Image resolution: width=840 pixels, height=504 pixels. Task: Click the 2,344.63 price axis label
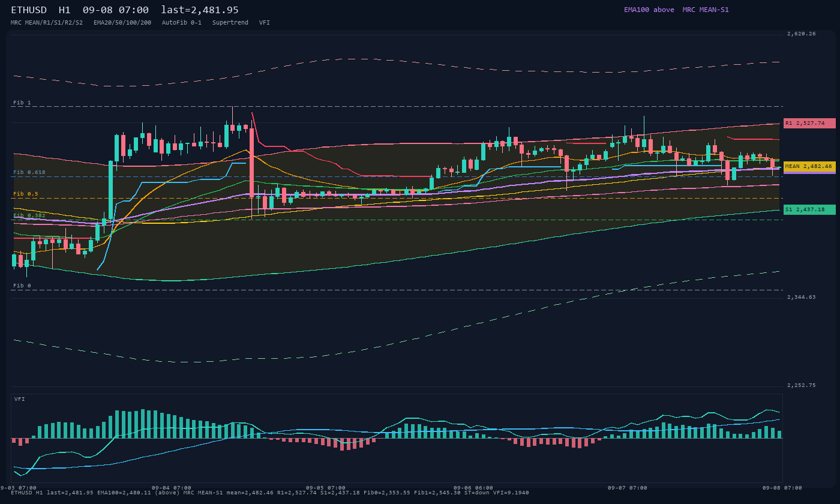pos(802,297)
